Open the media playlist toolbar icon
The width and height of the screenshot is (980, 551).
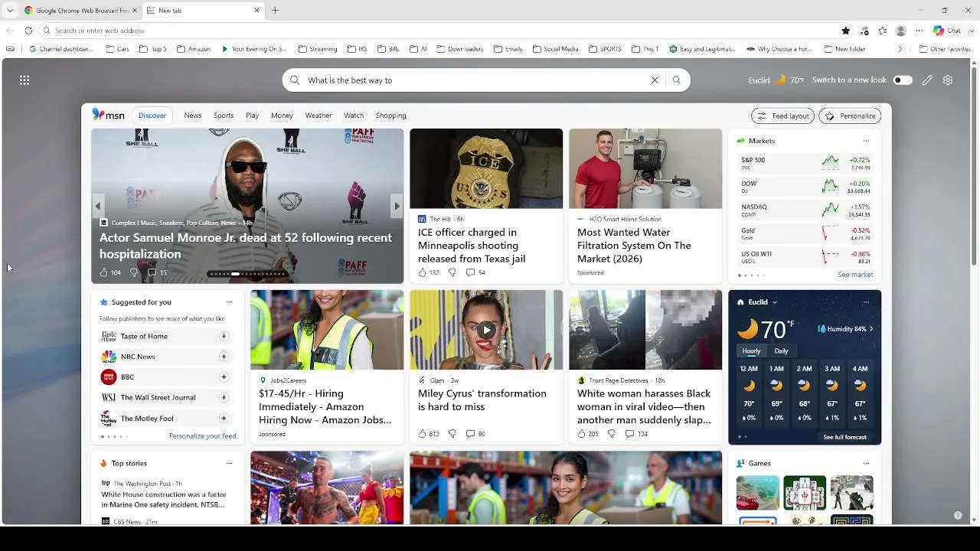point(864,31)
